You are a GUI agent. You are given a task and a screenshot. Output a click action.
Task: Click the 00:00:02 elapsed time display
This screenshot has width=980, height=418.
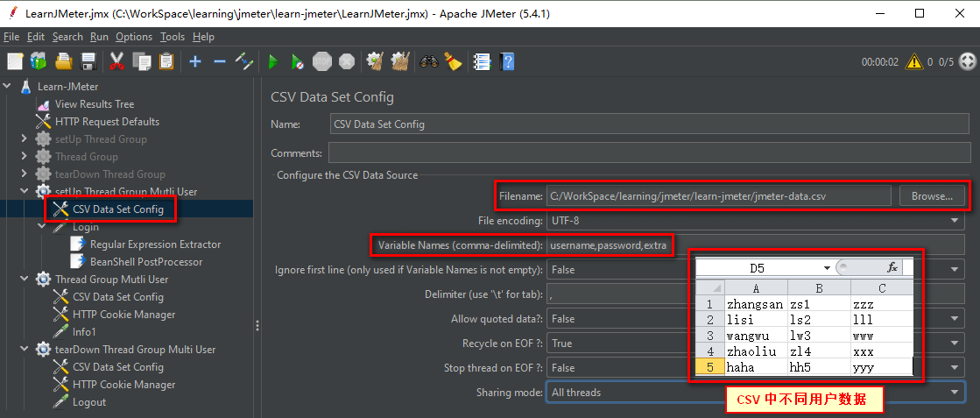[x=880, y=62]
